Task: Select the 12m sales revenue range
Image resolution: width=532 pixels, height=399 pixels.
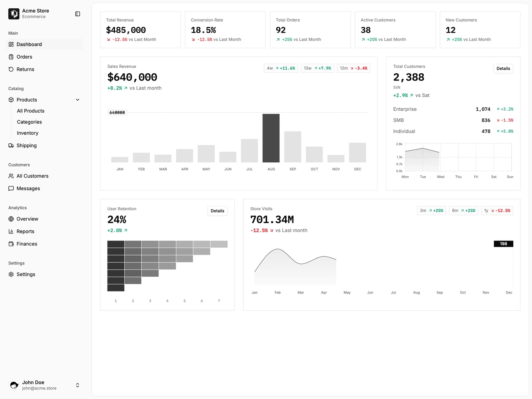Action: 354,68
